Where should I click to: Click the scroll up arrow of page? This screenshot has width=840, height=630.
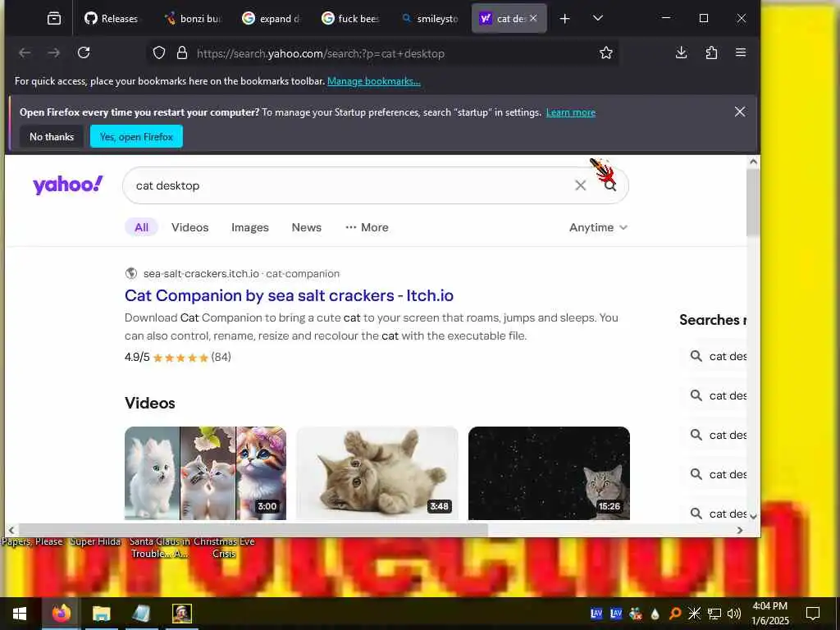click(x=753, y=162)
